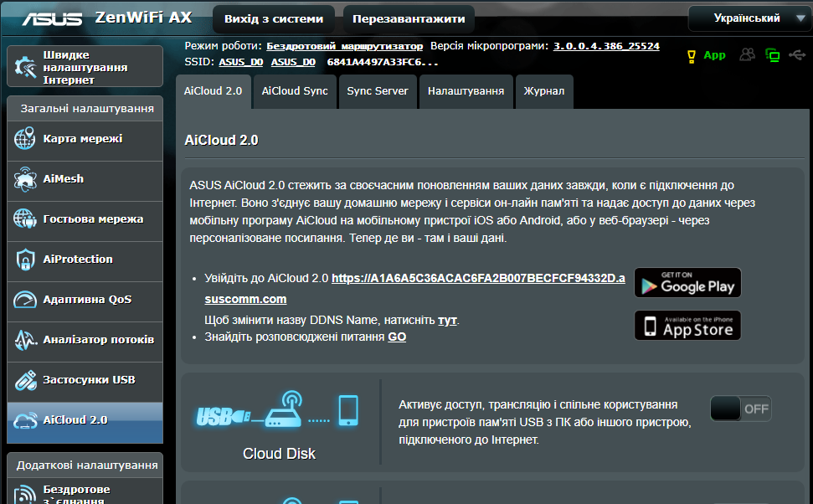Select Карта мережі in sidebar
Viewport: 813px width, 504px height.
(85, 141)
